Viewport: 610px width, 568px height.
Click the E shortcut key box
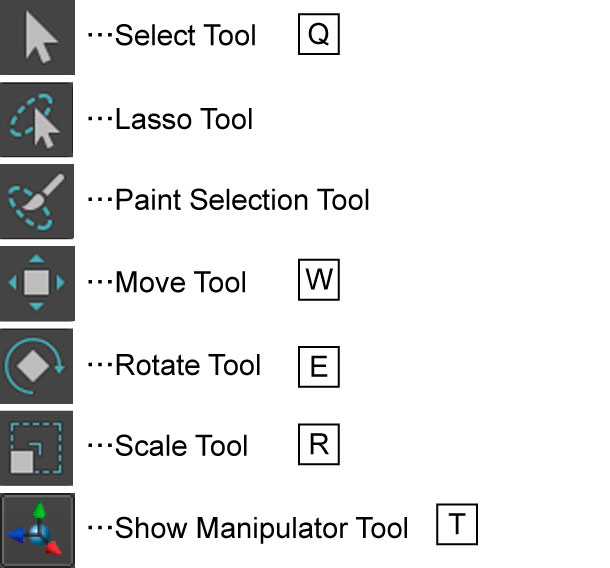pos(319,367)
